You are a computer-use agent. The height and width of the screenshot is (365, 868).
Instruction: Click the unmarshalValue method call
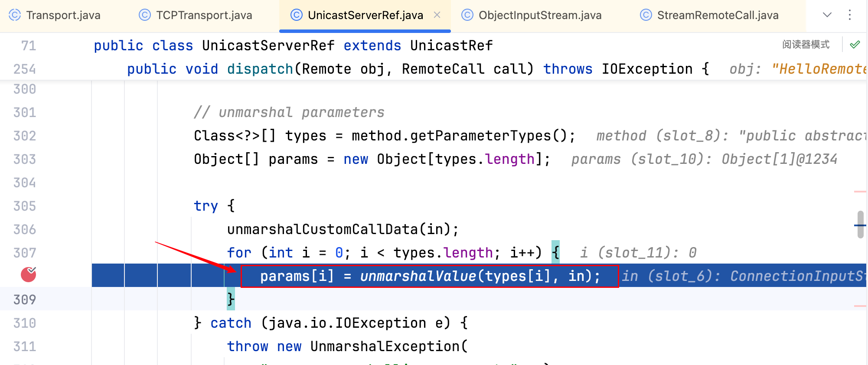(x=418, y=276)
